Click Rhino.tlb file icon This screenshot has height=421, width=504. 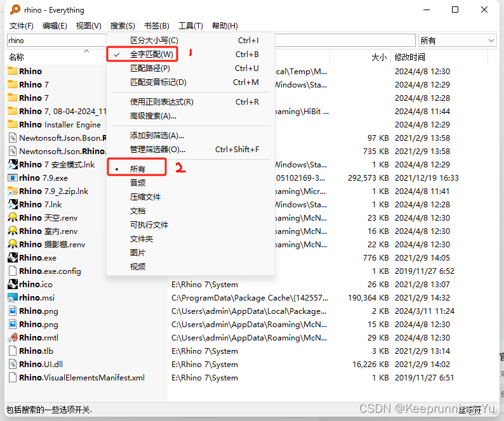pyautogui.click(x=13, y=351)
